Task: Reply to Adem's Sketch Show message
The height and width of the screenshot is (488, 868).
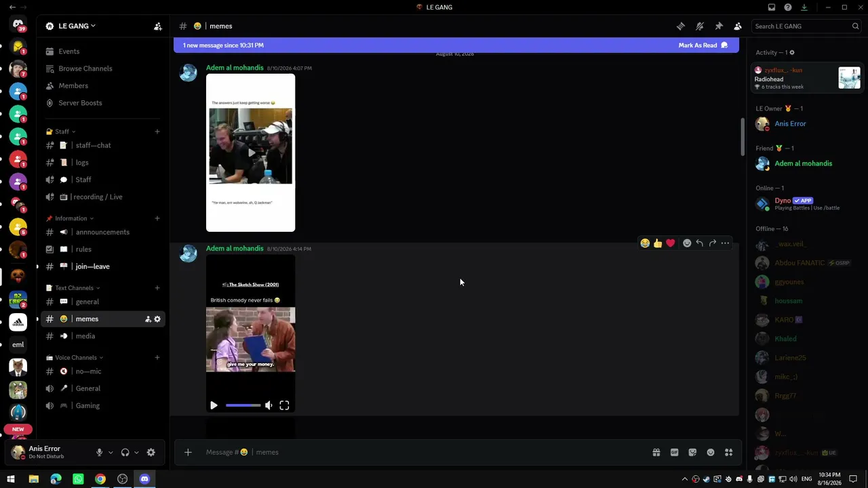Action: pyautogui.click(x=700, y=243)
